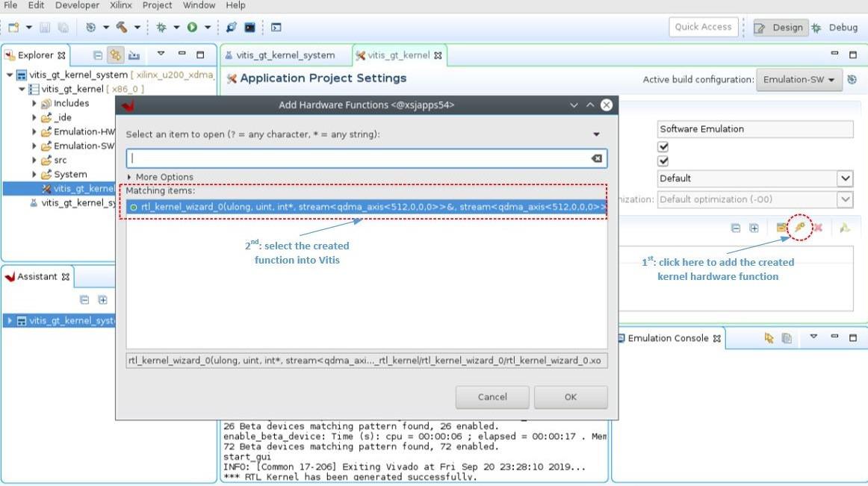868x486 pixels.
Task: Open dropdown arrow next to Build hammer
Action: coord(137,27)
